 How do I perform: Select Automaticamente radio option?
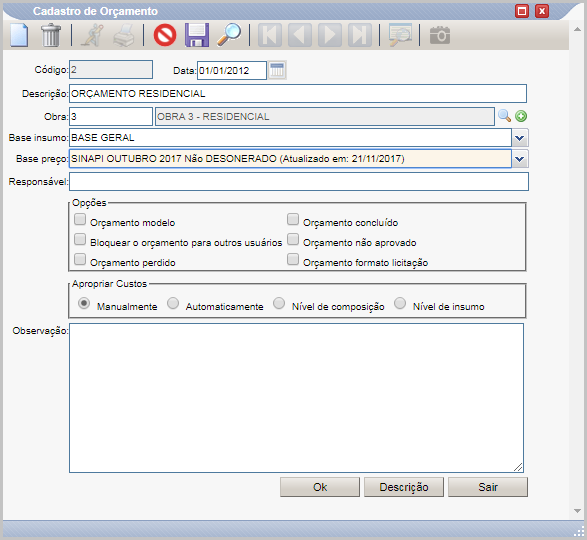(173, 303)
